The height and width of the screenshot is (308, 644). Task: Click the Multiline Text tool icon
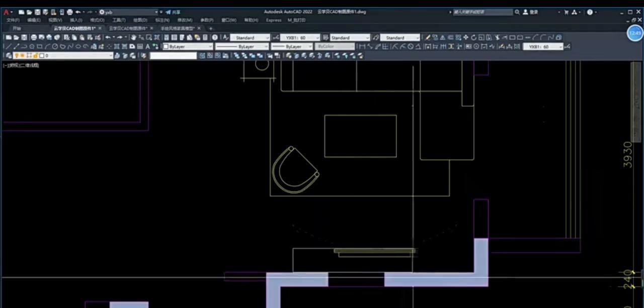point(148,47)
